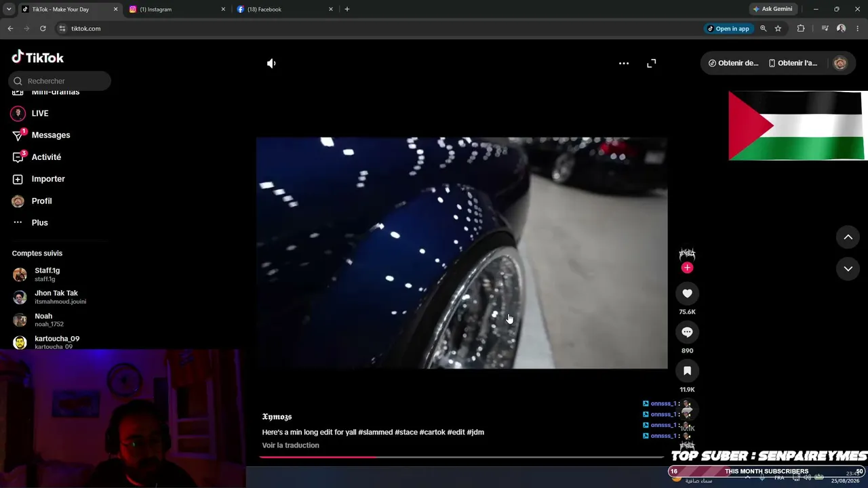The image size is (868, 488).
Task: View site information icon in address bar
Action: (62, 28)
